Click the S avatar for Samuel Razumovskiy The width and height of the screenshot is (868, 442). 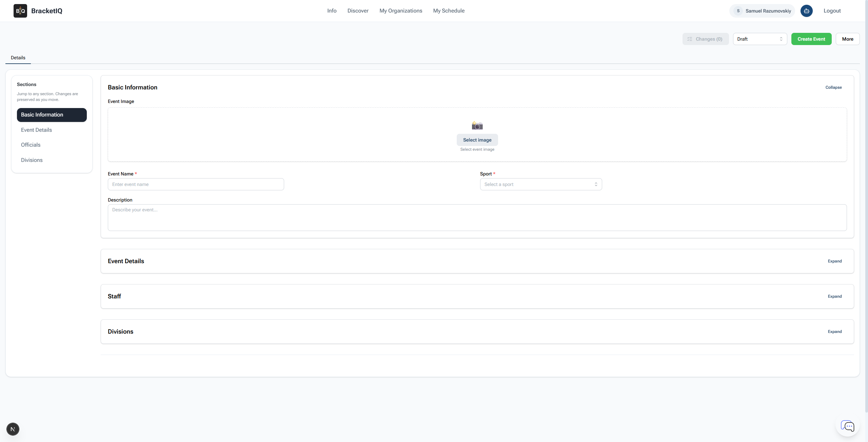tap(738, 11)
